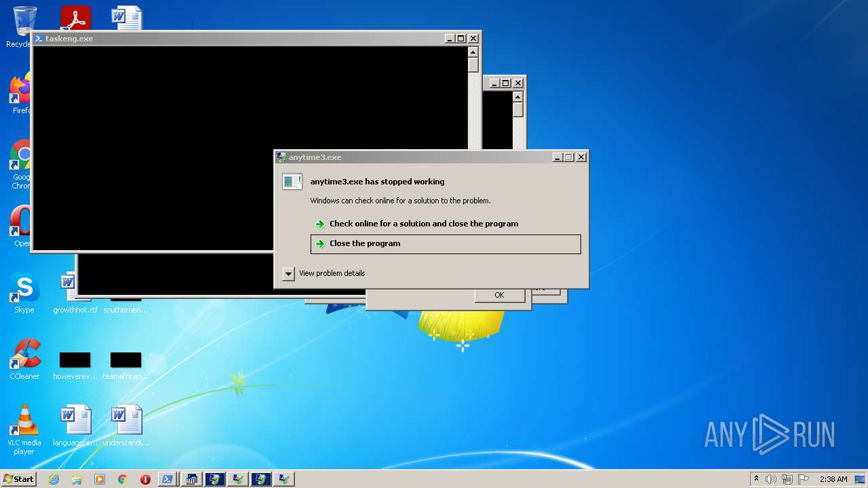Select the howeverev... desktop file
The width and height of the screenshot is (868, 488).
[75, 366]
